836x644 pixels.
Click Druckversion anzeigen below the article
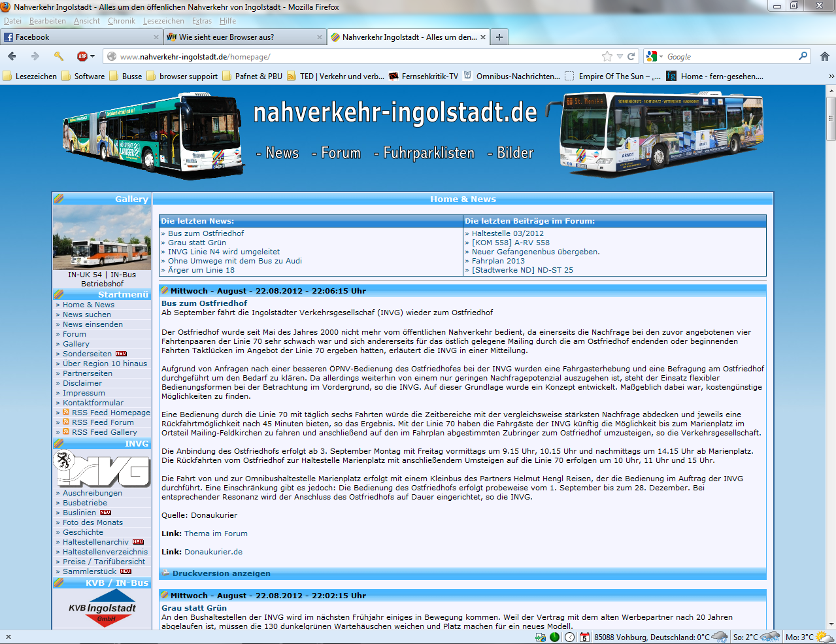pyautogui.click(x=221, y=573)
